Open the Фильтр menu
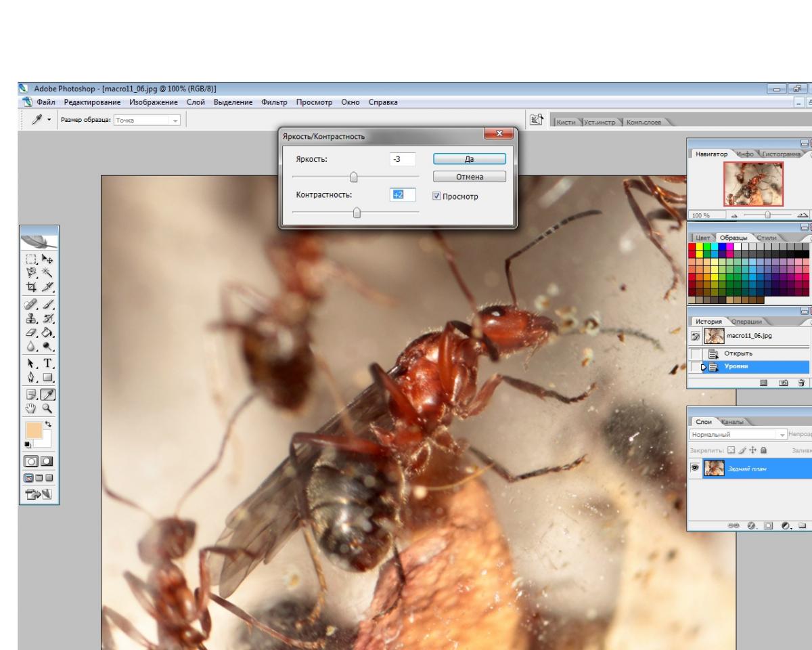Viewport: 812px width, 650px height. point(273,102)
